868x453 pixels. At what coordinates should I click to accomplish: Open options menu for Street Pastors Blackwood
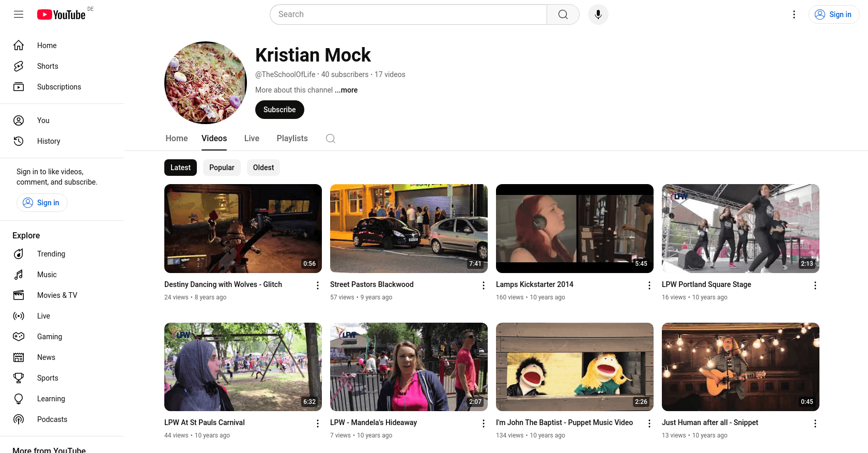tap(484, 285)
